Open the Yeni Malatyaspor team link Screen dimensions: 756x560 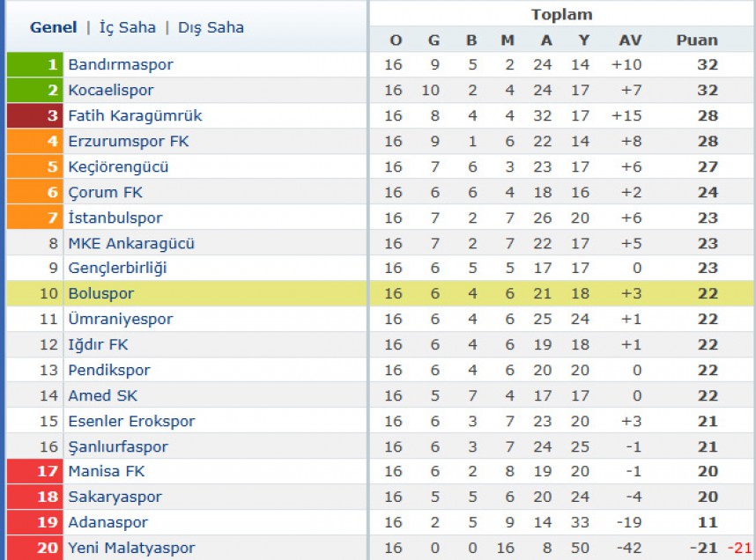(x=131, y=548)
